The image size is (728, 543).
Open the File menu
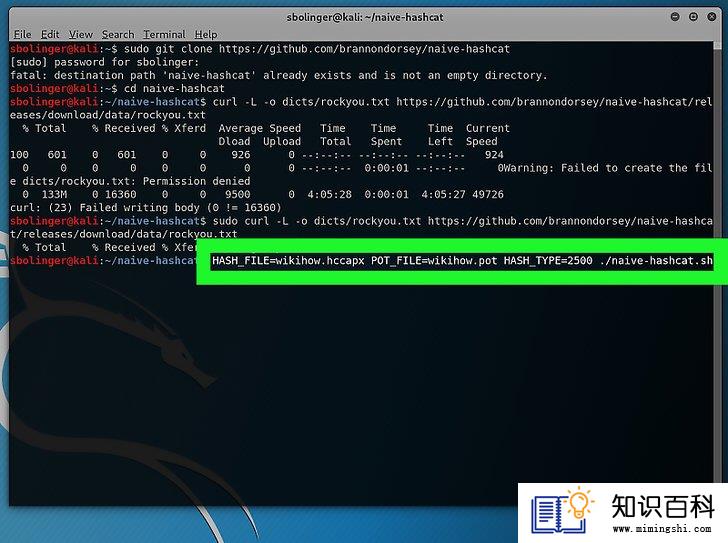tap(22, 34)
